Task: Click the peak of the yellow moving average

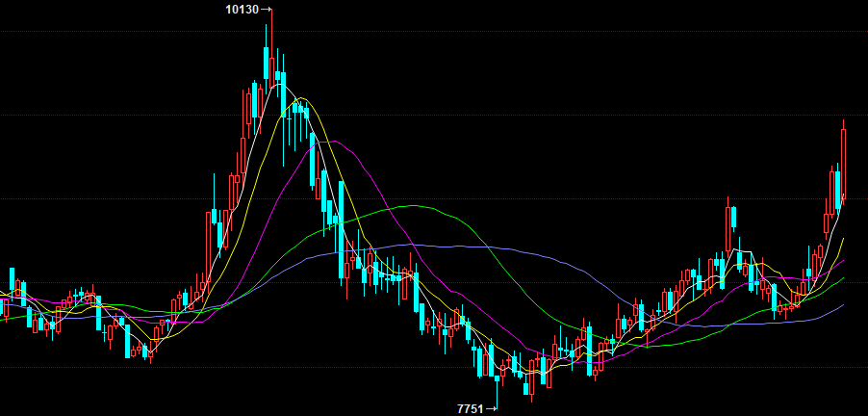Action: (302, 97)
